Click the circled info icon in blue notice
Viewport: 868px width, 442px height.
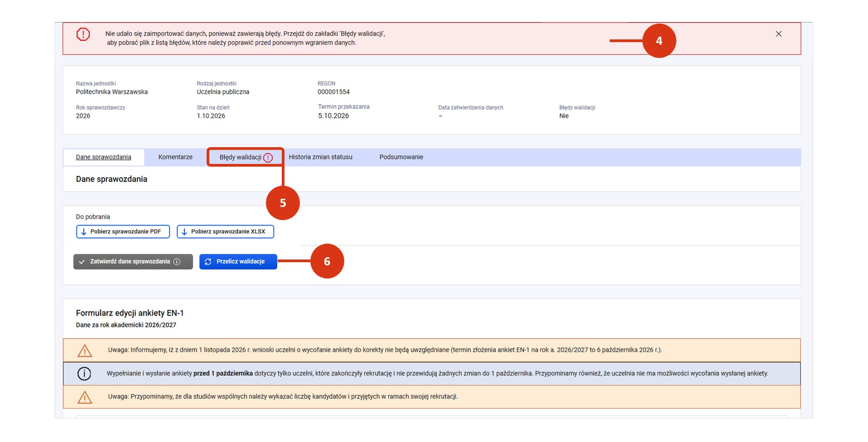pos(84,374)
